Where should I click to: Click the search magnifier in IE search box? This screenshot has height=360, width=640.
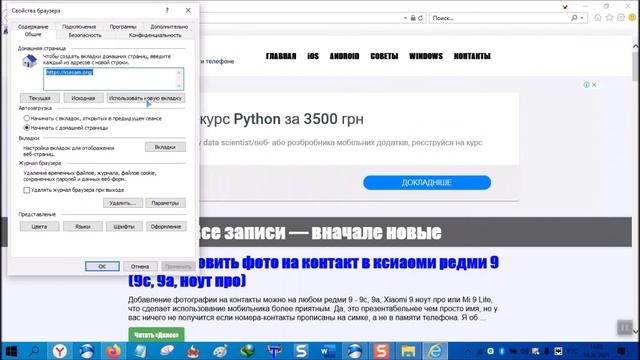[574, 18]
